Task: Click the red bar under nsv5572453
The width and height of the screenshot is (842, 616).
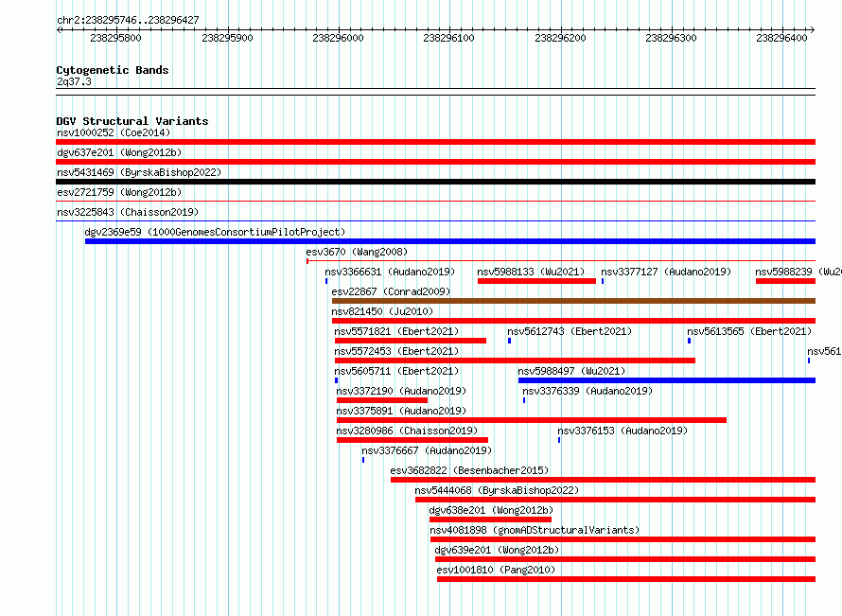Action: point(515,361)
